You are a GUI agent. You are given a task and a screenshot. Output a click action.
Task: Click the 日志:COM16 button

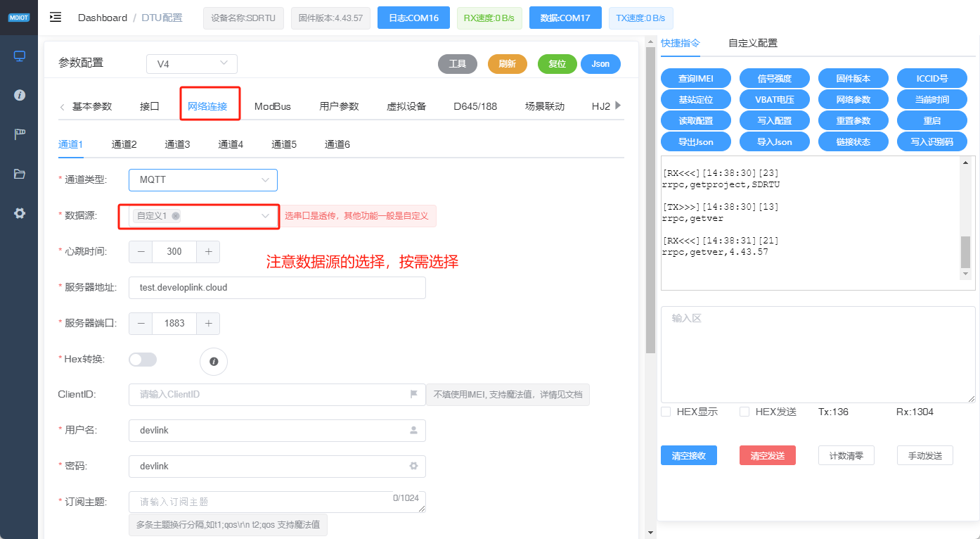[x=413, y=18]
